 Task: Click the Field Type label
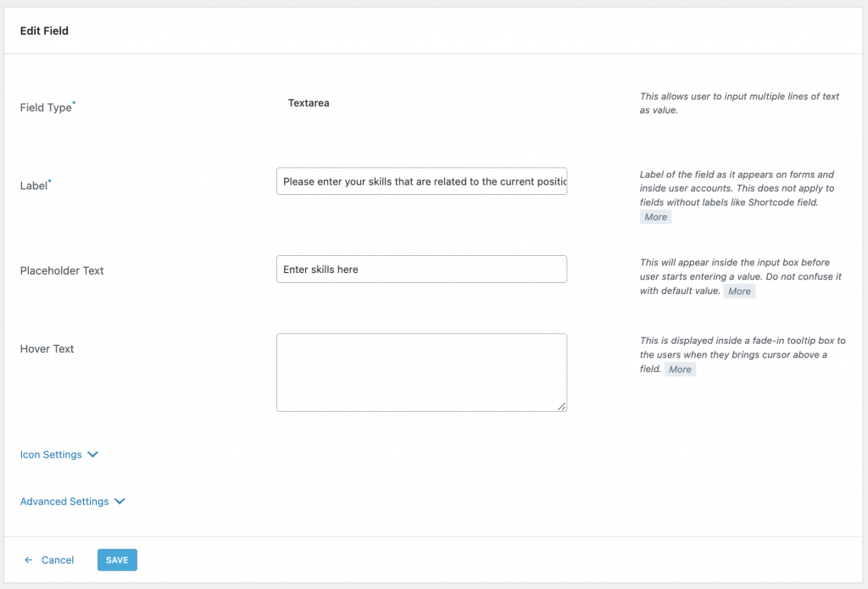click(46, 108)
